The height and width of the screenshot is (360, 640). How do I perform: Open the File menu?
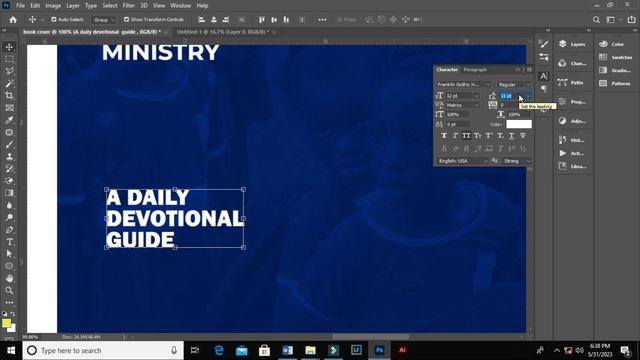click(x=20, y=6)
